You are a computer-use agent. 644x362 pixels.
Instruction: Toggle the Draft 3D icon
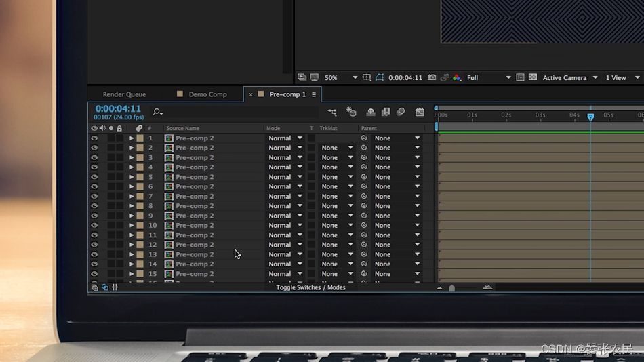(x=351, y=112)
